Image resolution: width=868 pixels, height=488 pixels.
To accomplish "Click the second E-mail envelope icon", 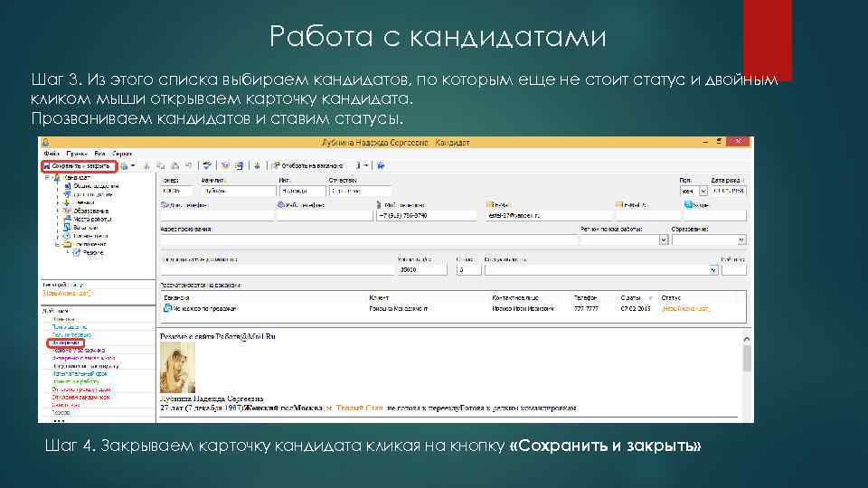I will (618, 205).
